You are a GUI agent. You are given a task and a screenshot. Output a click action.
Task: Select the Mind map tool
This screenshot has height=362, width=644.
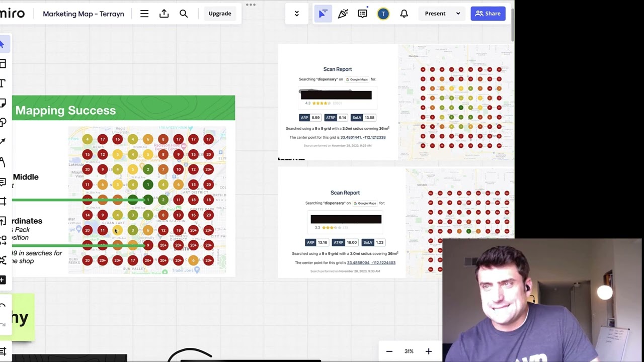3,260
